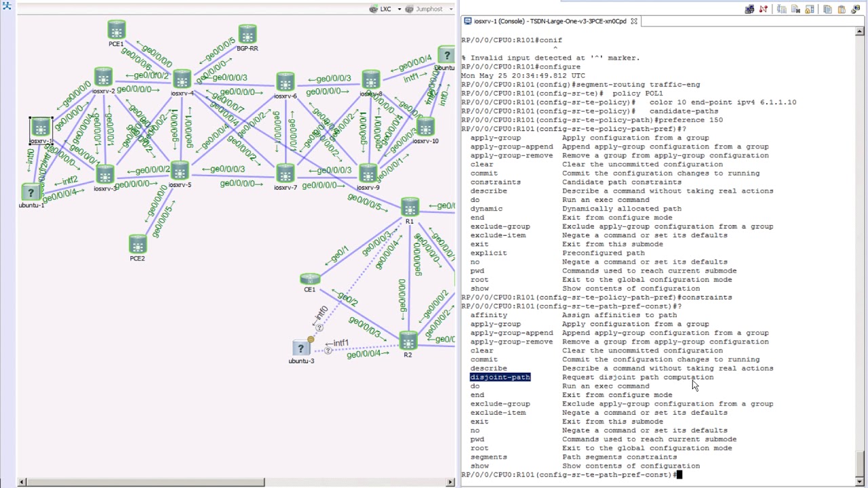Select the CE1 router node
Screen dimensions: 868x488
coord(310,279)
